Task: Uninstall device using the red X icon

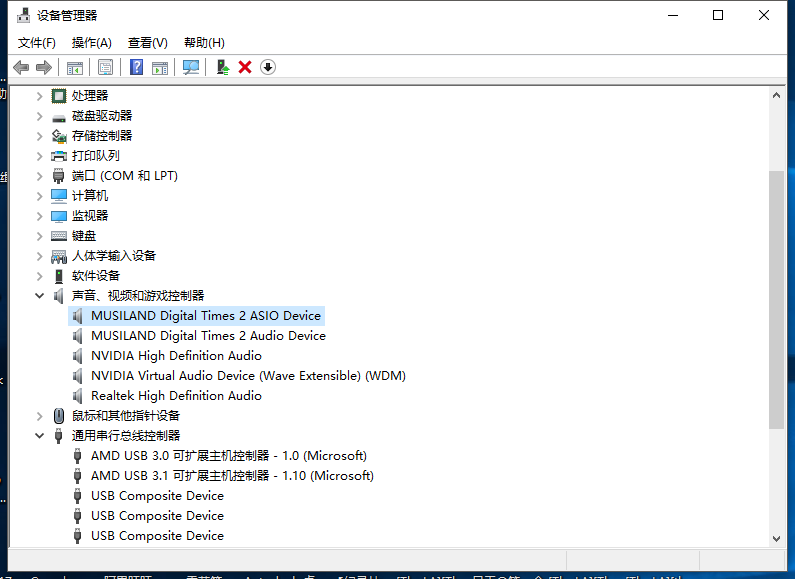Action: [245, 67]
